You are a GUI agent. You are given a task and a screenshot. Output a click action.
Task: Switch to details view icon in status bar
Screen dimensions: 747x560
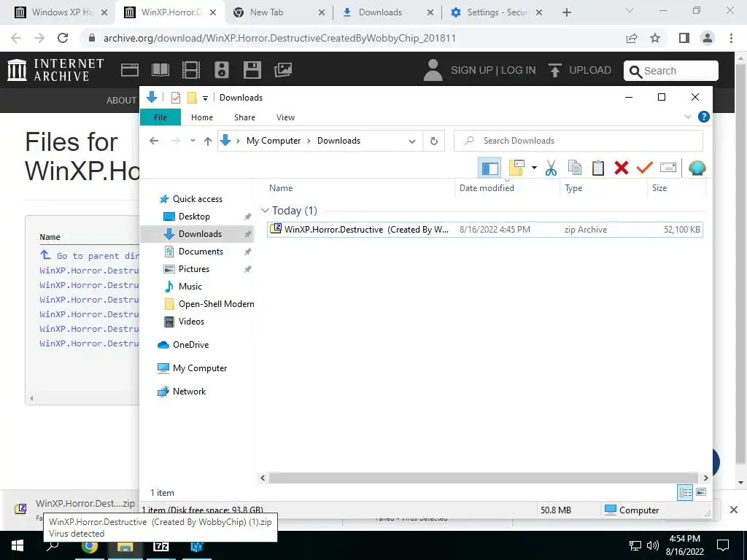[x=685, y=492]
